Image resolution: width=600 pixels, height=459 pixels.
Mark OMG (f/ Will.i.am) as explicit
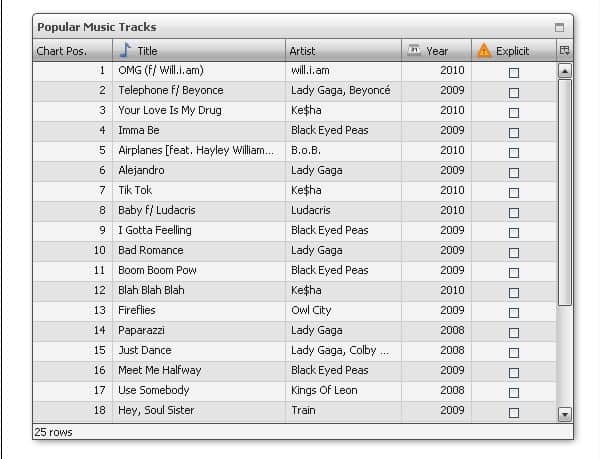coord(514,72)
